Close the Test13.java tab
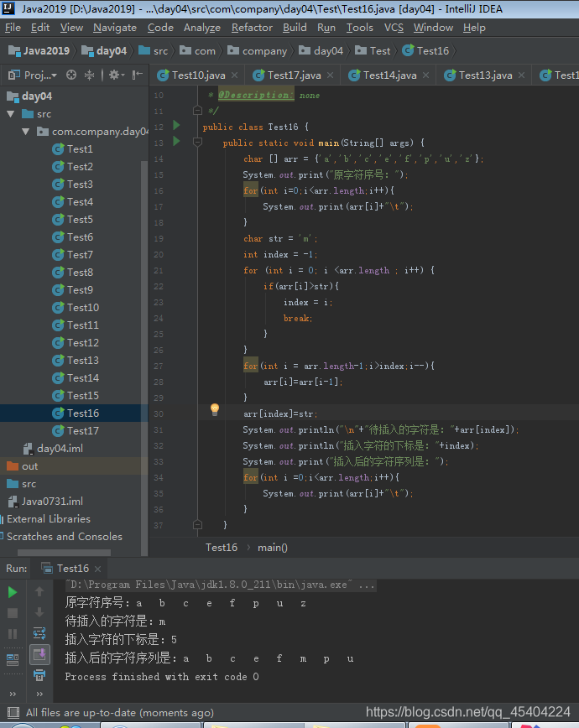579x728 pixels. pyautogui.click(x=522, y=75)
